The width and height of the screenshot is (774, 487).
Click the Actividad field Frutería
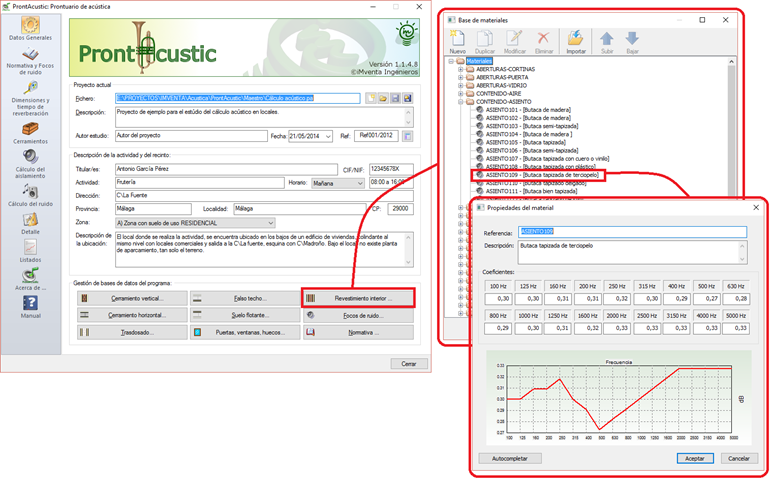(199, 183)
